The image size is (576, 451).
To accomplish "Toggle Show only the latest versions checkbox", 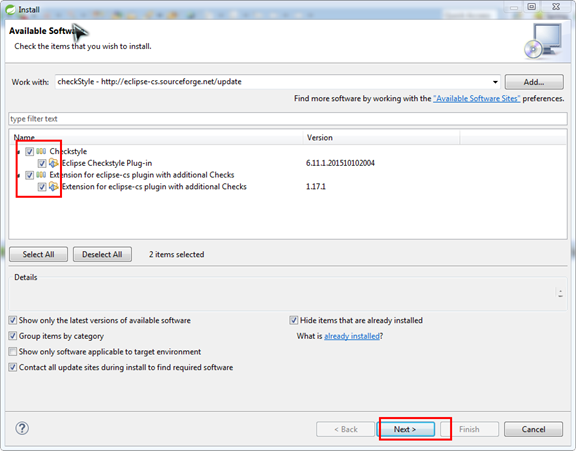I will point(13,320).
